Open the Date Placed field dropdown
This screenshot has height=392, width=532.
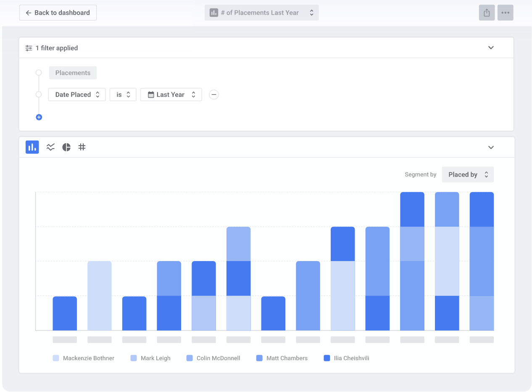[x=76, y=94]
